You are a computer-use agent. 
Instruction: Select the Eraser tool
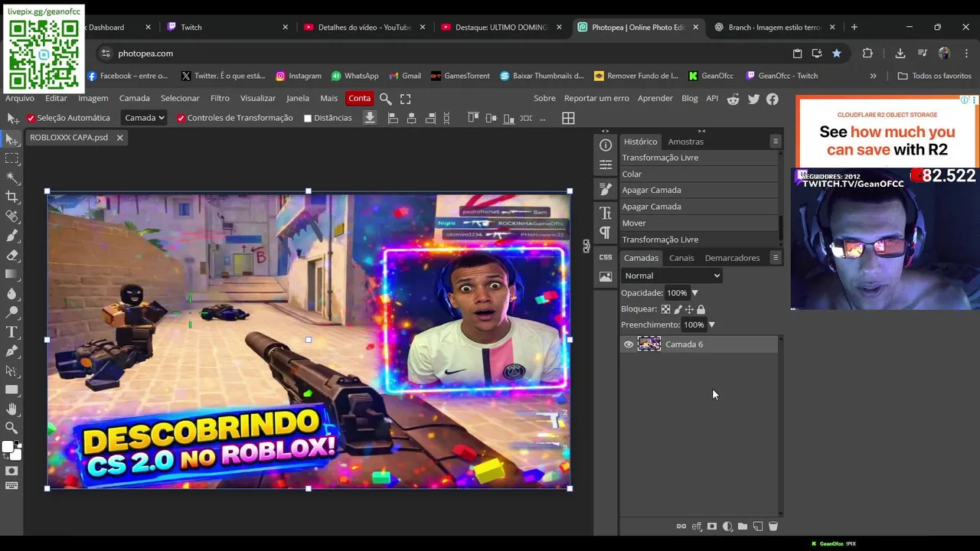11,255
